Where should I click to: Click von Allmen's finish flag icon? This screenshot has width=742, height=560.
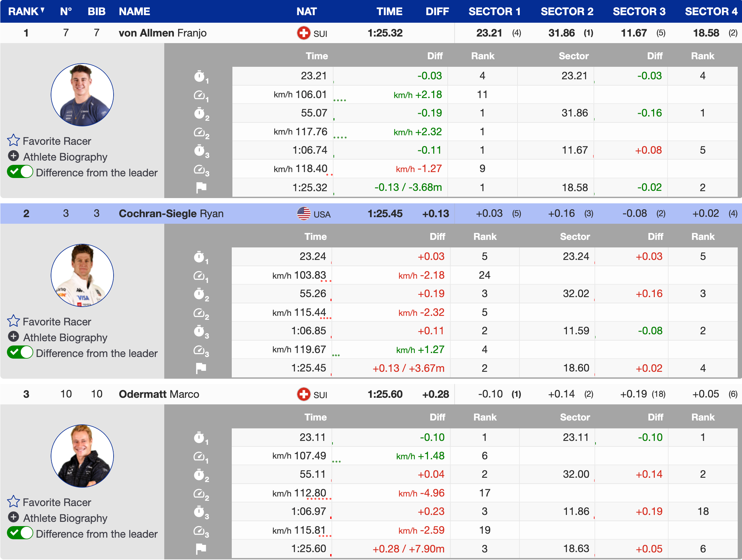pos(201,188)
